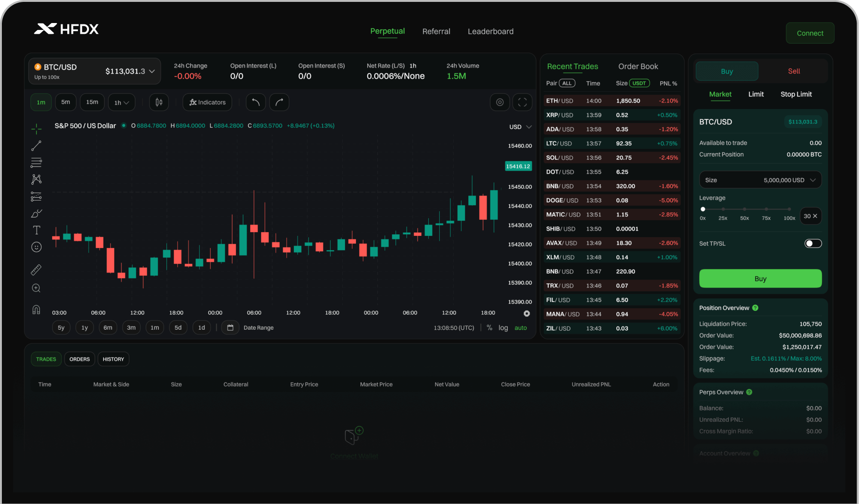The width and height of the screenshot is (859, 504).
Task: Switch to the Order Book tab
Action: 638,66
